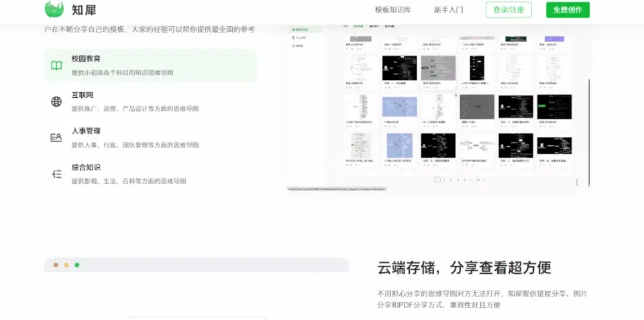
Task: Click the template library preview image
Action: [x=438, y=107]
